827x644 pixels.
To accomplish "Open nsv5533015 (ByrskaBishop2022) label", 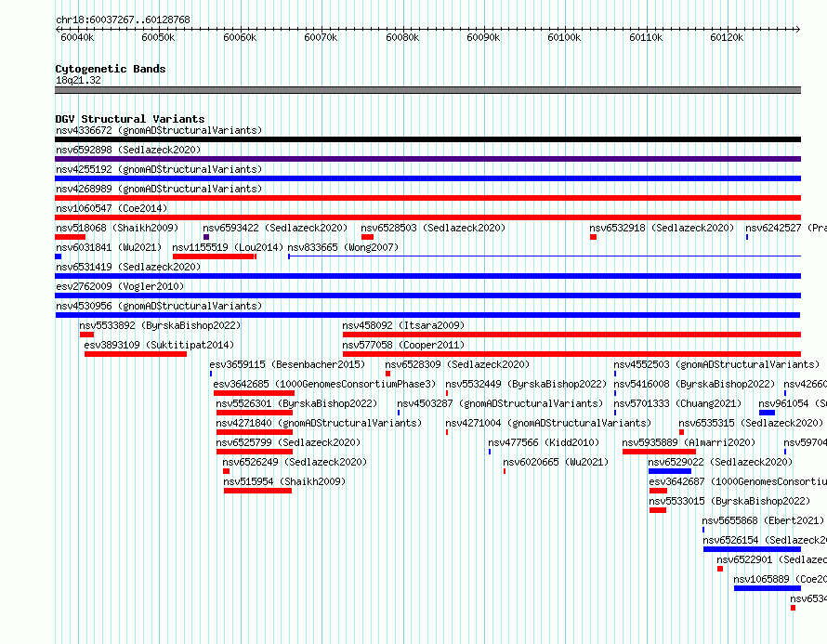I will (x=730, y=501).
